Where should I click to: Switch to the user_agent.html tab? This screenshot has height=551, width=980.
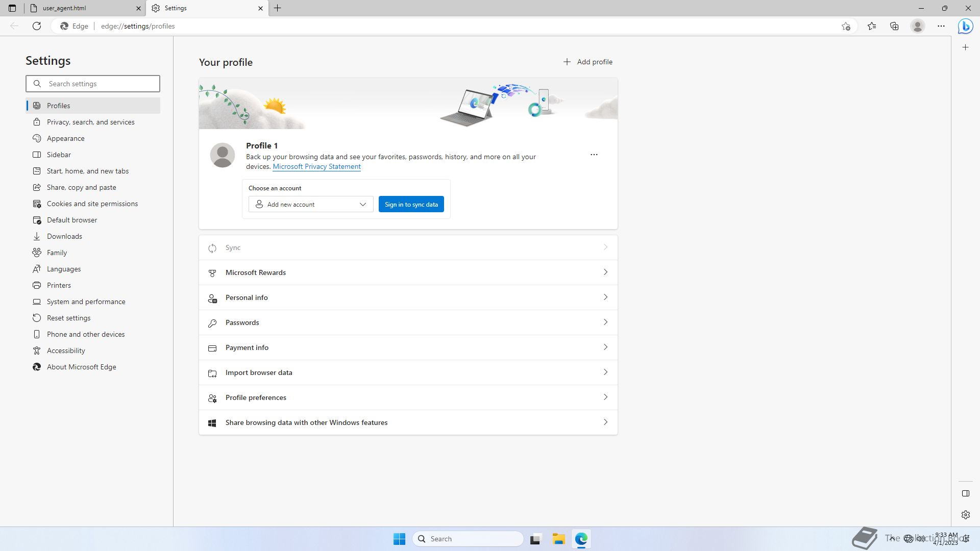85,8
